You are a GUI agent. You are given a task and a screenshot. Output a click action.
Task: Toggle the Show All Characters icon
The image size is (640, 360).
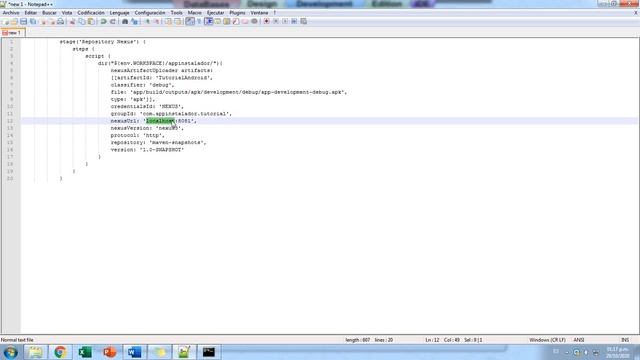tap(199, 21)
